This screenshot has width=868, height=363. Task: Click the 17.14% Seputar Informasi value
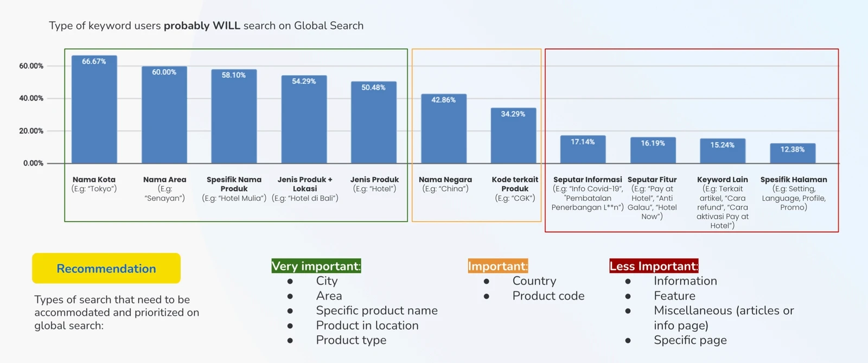click(583, 142)
